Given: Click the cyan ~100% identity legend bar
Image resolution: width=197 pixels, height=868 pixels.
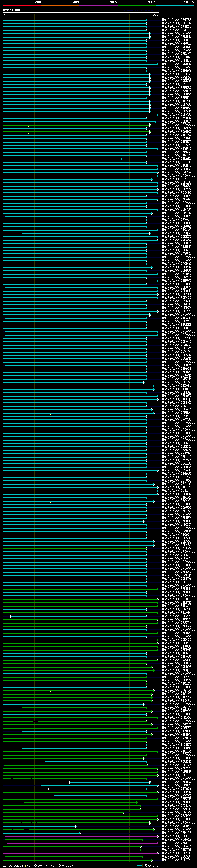Looking at the screenshot, I should tap(175, 6).
